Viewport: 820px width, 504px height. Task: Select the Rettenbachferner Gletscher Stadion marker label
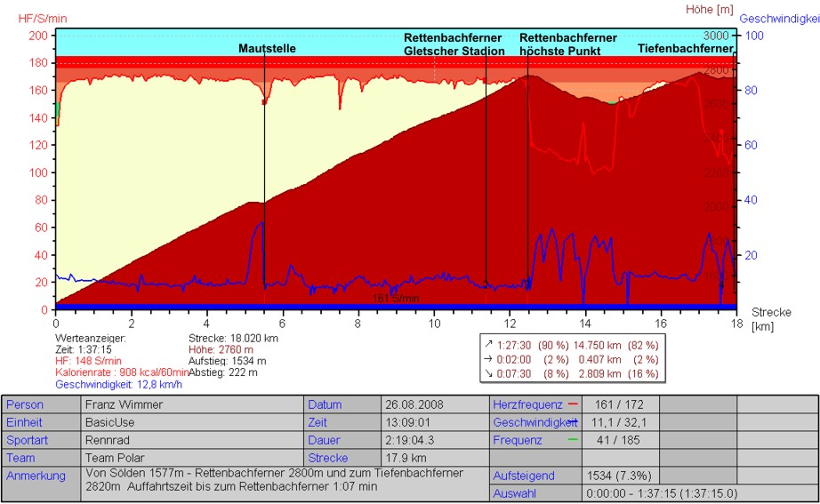click(x=453, y=44)
